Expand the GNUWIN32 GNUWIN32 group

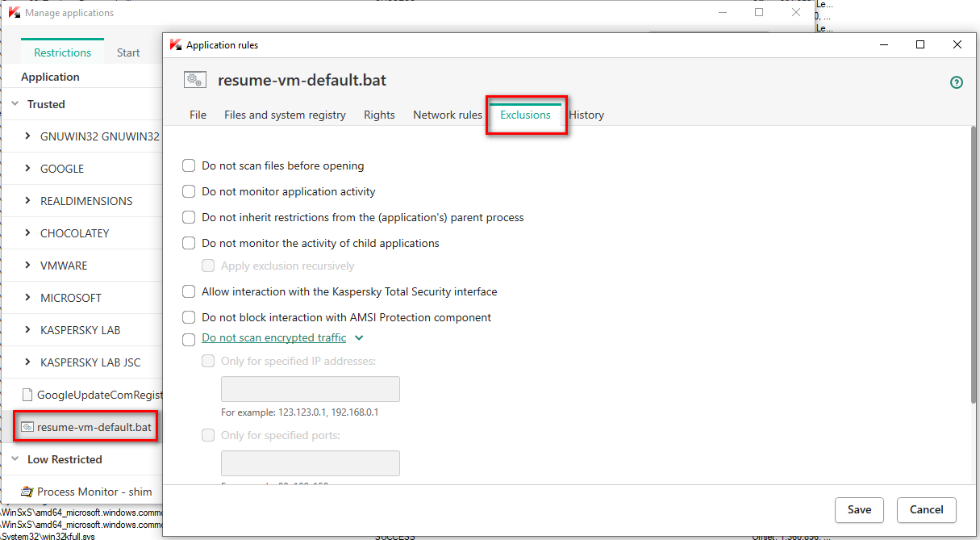28,136
